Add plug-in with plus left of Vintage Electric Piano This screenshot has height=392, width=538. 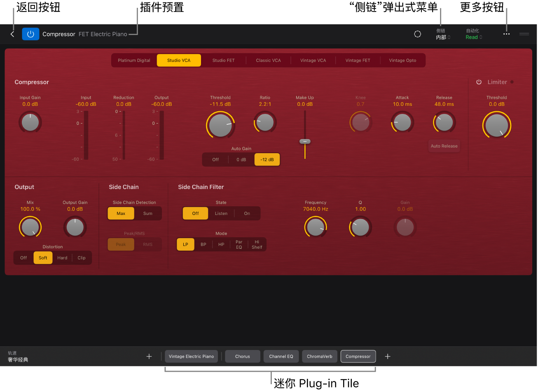[149, 357]
